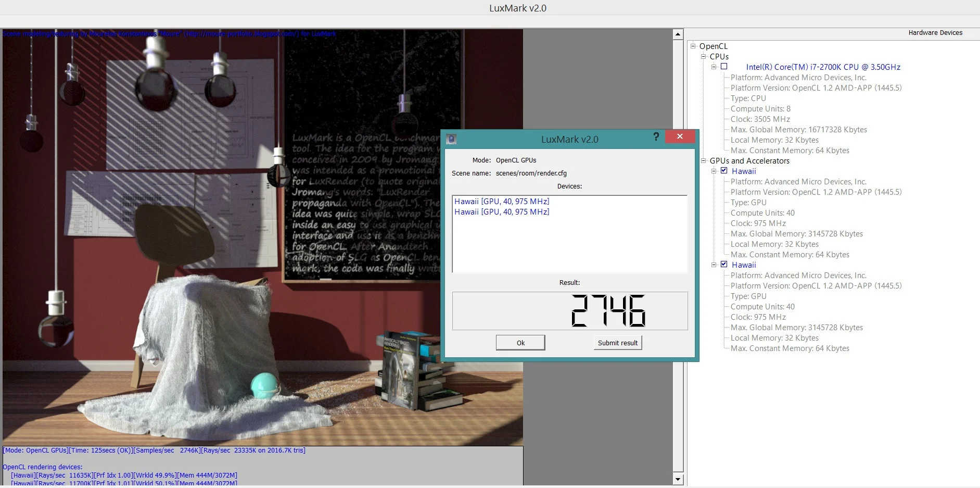Click the scene credits text above render
Image resolution: width=980 pixels, height=488 pixels.
169,34
